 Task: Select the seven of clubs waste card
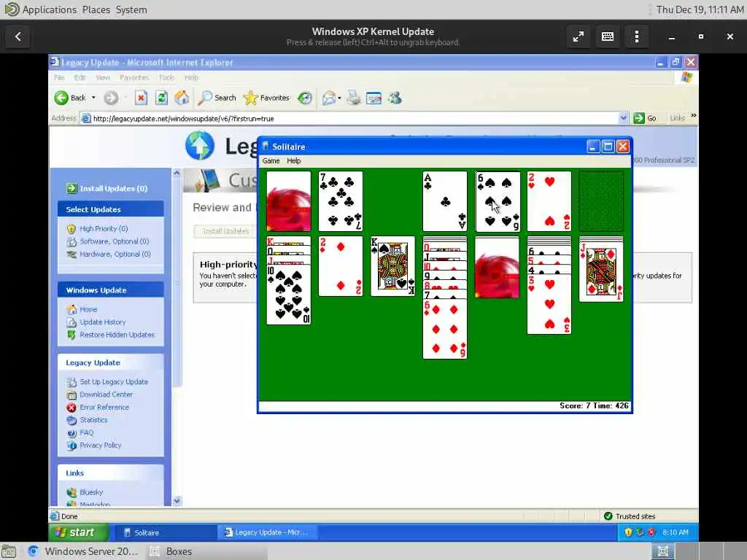coord(341,201)
